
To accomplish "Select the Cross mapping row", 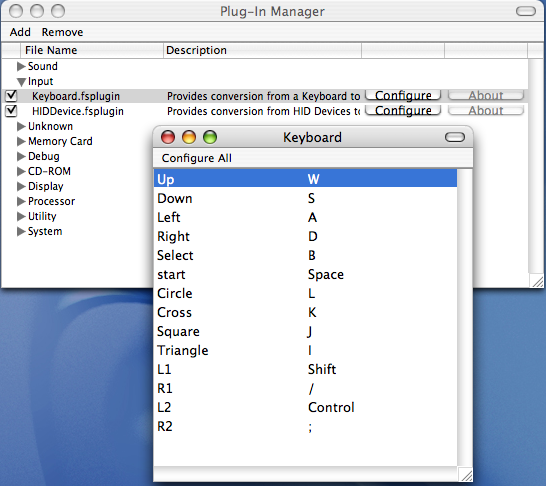I will pos(305,312).
